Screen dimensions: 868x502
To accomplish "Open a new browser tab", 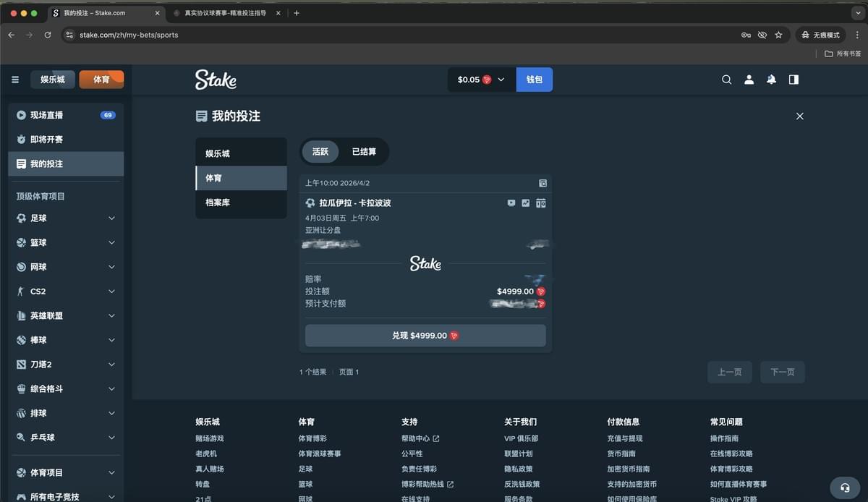I will [297, 13].
